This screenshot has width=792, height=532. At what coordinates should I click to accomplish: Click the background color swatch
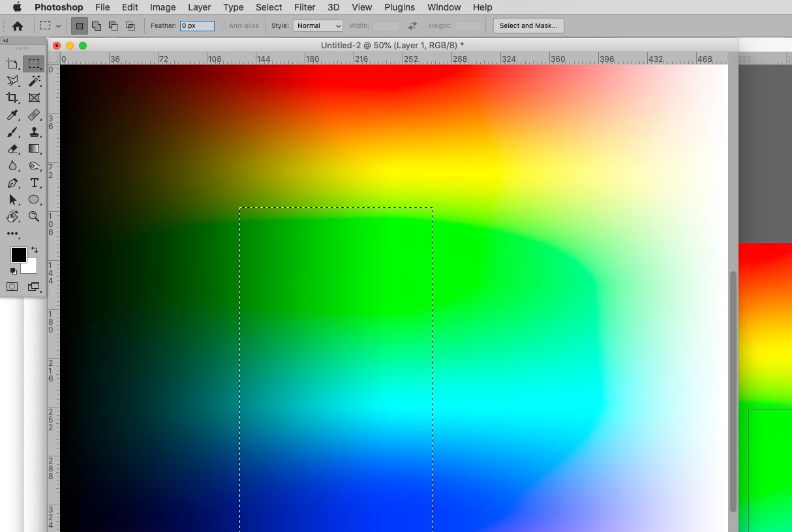pos(31,267)
